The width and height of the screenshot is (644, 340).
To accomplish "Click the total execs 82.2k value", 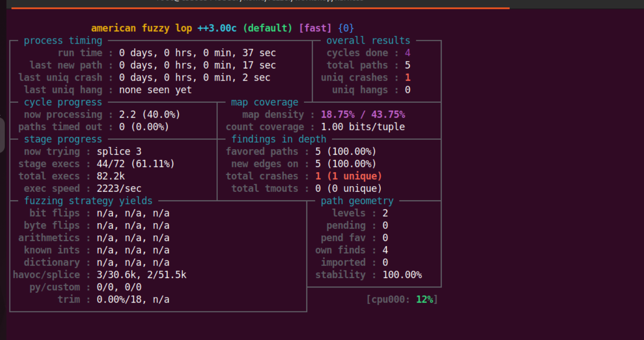I will (111, 176).
